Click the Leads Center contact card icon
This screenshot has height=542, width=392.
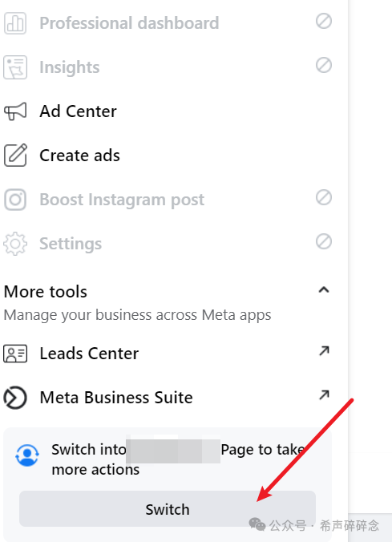pos(15,354)
